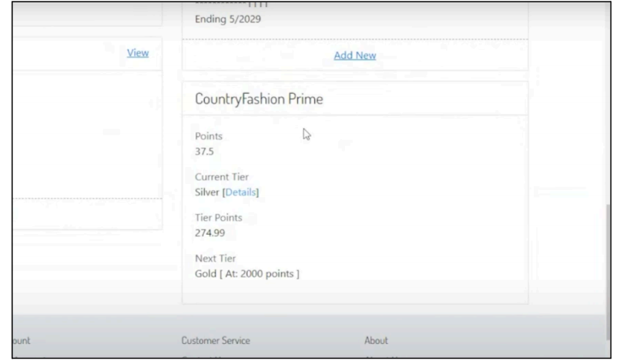
Task: Click the Customer Service footer heading
Action: [215, 339]
